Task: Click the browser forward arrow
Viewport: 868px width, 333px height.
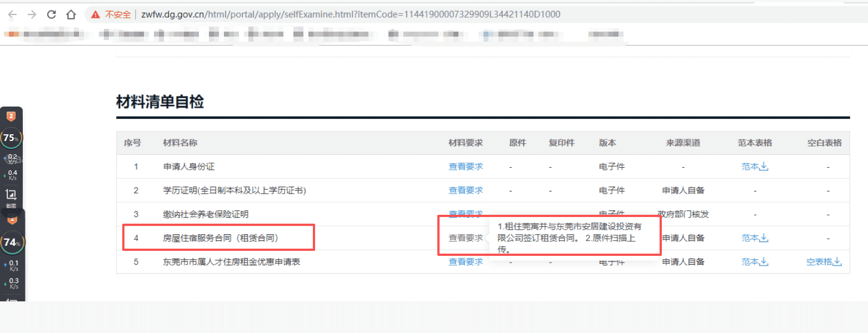Action: [32, 14]
